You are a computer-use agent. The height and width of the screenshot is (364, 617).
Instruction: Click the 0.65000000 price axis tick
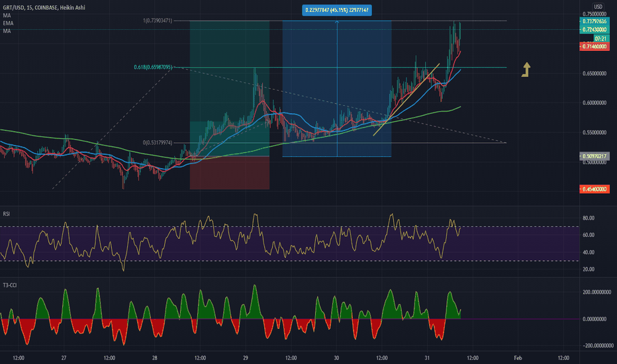pos(594,73)
